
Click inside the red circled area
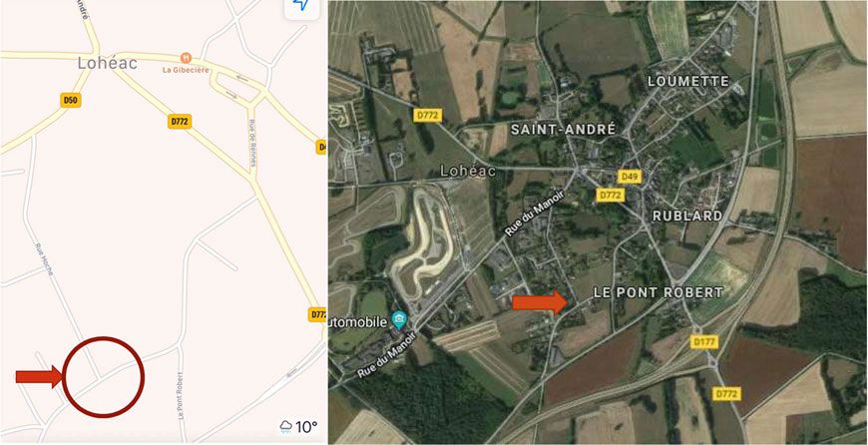(x=103, y=377)
